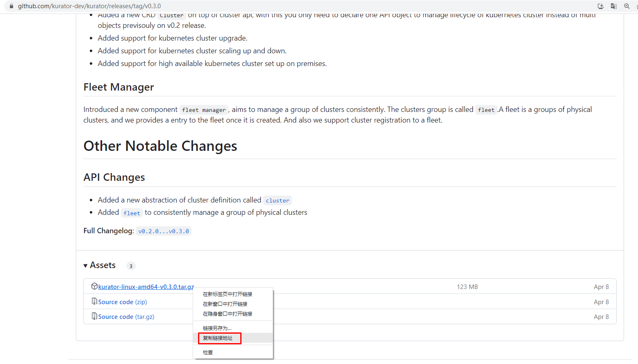
Task: Open kurator-linux-amd64-v0.3.0.tar.gz download link
Action: pos(146,287)
